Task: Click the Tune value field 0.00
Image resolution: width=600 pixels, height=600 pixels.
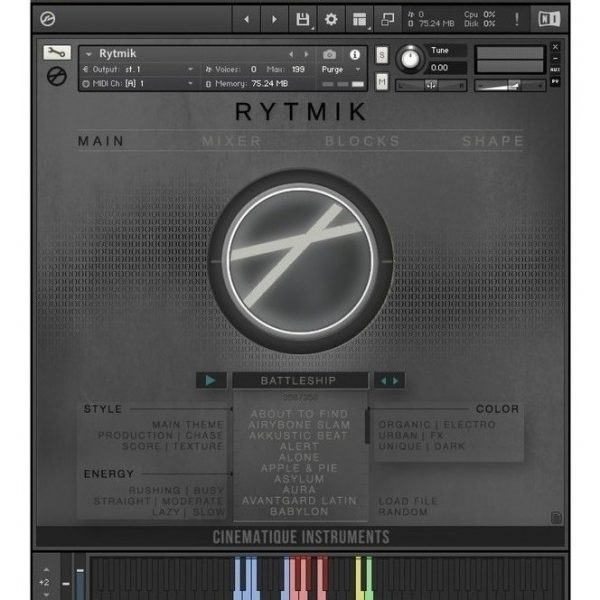Action: click(446, 68)
